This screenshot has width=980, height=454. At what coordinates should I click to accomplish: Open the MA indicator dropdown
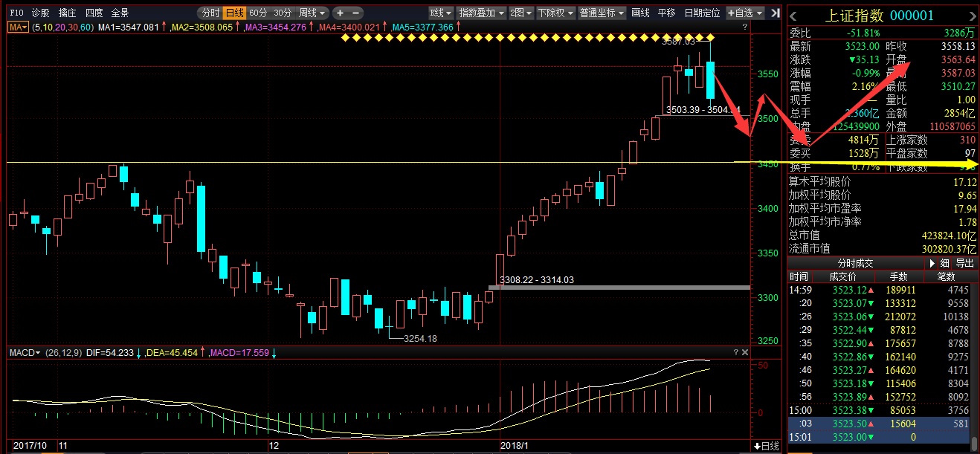click(19, 27)
